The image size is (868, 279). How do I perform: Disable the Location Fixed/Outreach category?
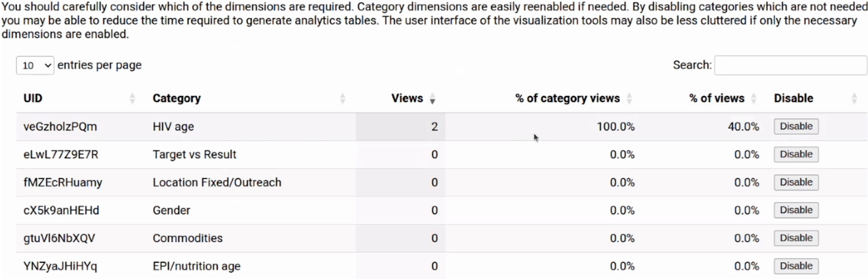(x=795, y=182)
